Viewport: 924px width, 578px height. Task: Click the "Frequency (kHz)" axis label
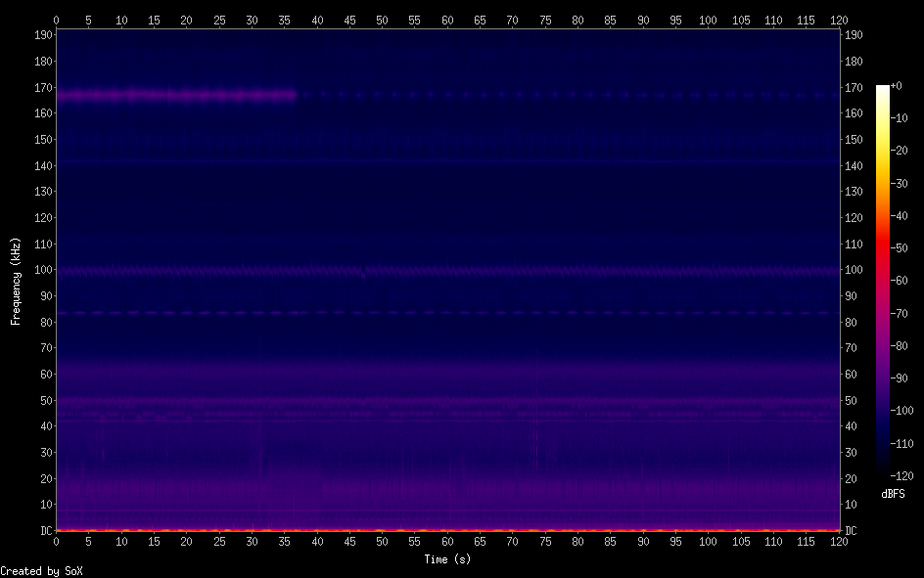tap(16, 281)
